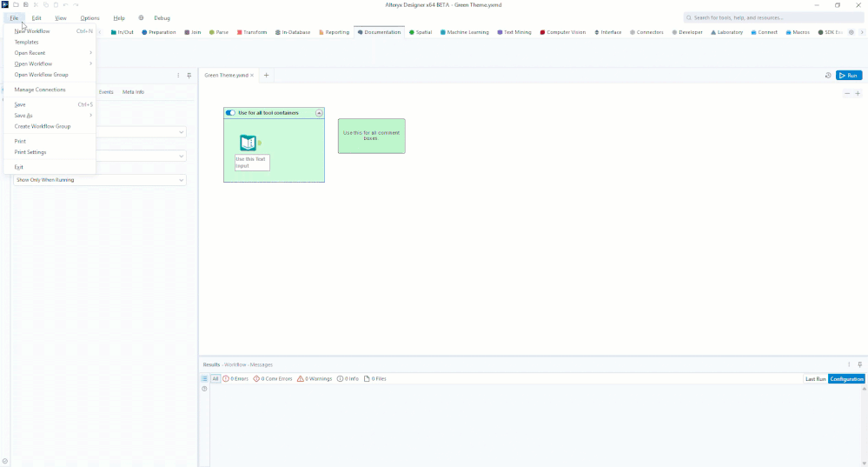
Task: Choose Print Settings from File menu
Action: pyautogui.click(x=50, y=152)
